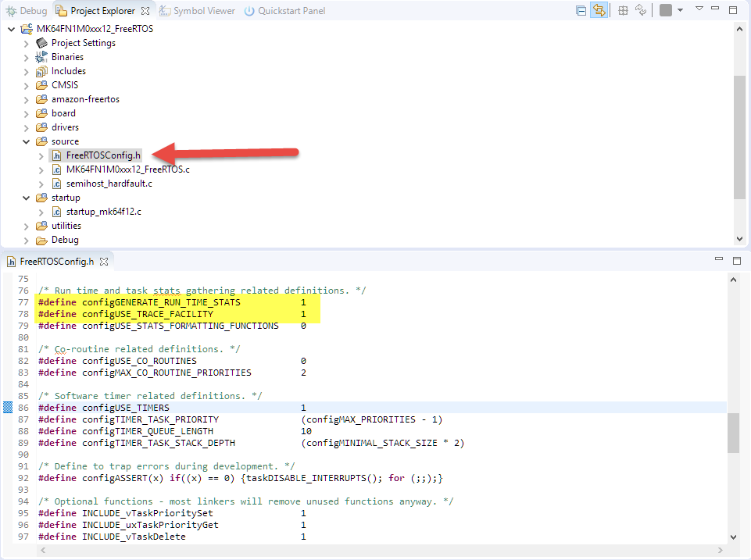Click the gray square toolbar icon

[x=665, y=11]
